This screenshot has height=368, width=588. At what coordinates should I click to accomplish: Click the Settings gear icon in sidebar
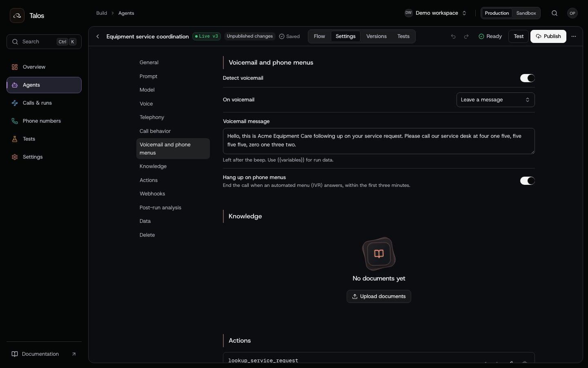pyautogui.click(x=15, y=157)
